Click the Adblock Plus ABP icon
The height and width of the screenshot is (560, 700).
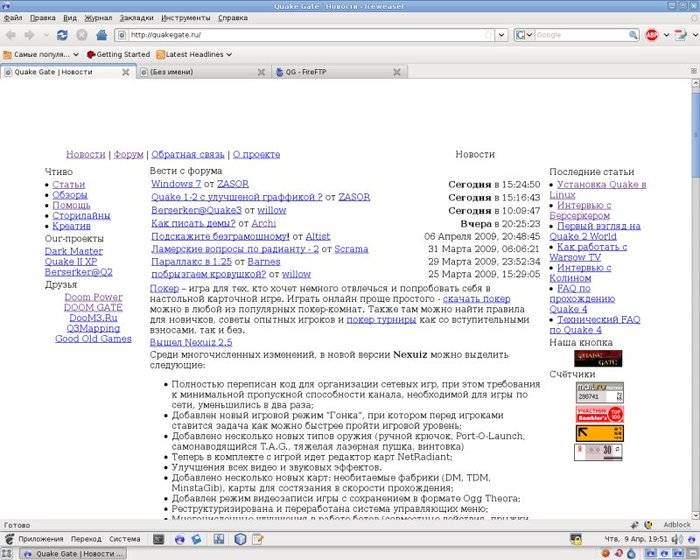tap(652, 35)
